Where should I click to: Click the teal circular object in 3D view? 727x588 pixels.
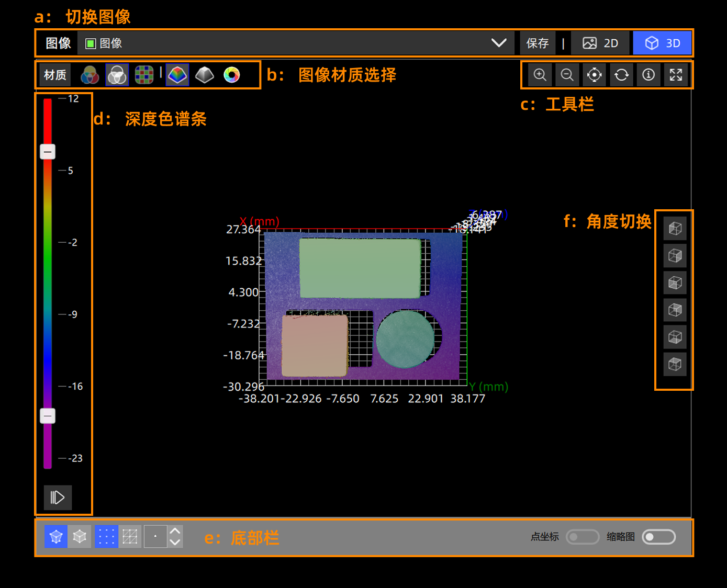[x=405, y=339]
